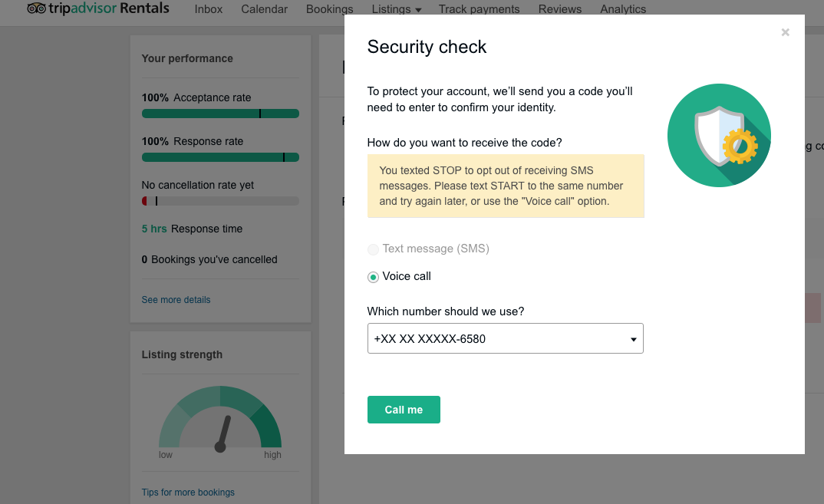
Task: Click the phone number dropdown arrow
Action: pos(633,340)
